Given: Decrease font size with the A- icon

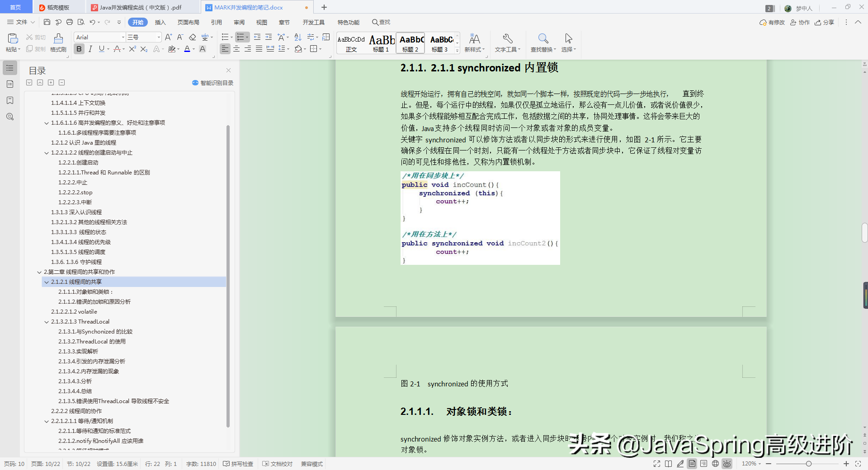Looking at the screenshot, I should pos(180,37).
